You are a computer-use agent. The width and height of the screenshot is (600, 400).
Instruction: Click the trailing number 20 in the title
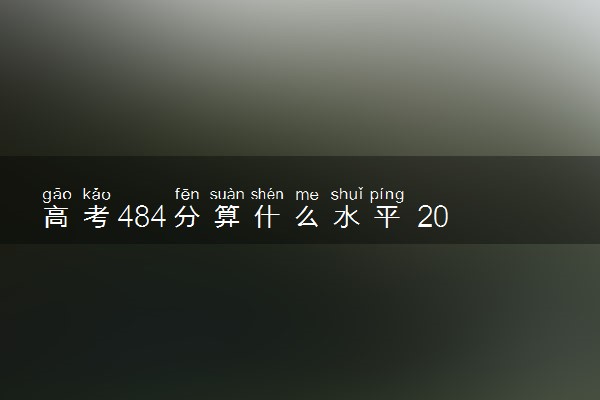click(x=432, y=217)
